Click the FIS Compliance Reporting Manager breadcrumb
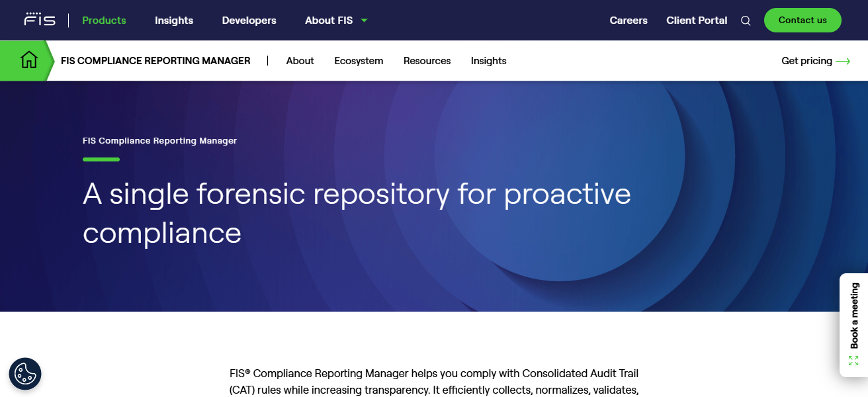Viewport: 868px width, 397px height. click(155, 60)
